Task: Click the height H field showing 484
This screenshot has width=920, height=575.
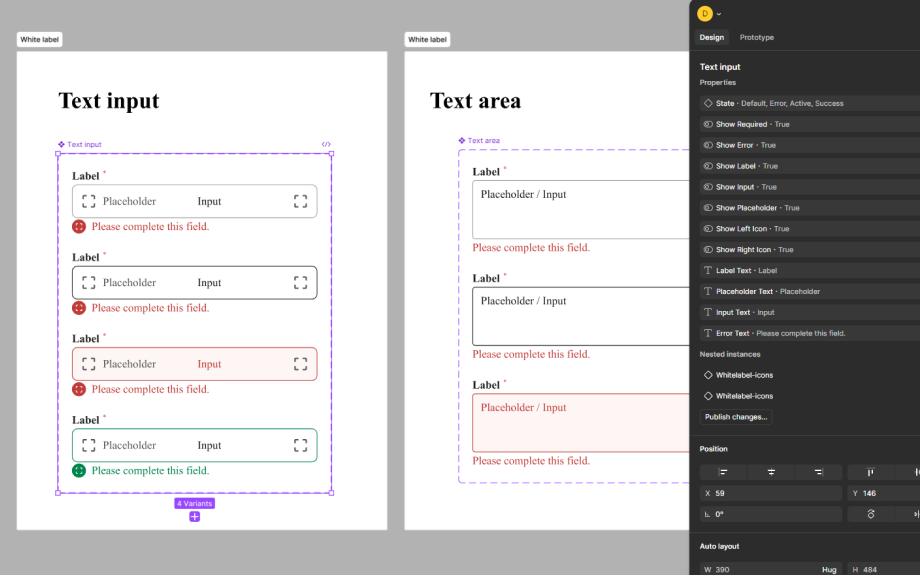Action: click(884, 570)
